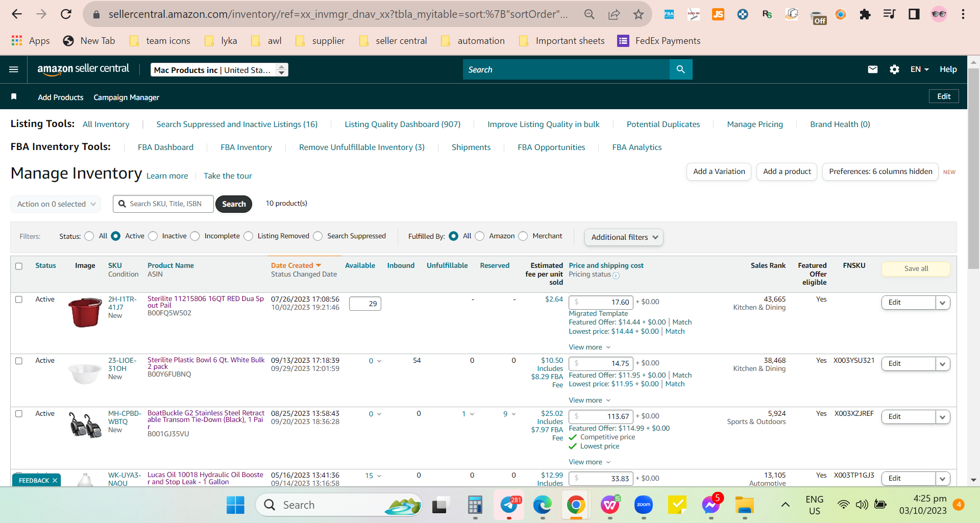Click the browser share icon in address bar

click(614, 14)
